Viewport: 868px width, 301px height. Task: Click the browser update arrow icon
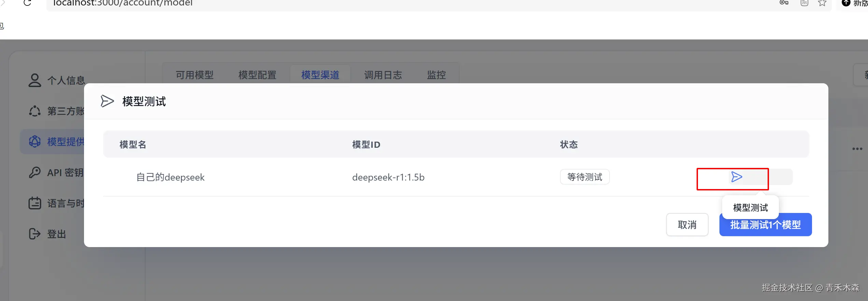point(846,3)
